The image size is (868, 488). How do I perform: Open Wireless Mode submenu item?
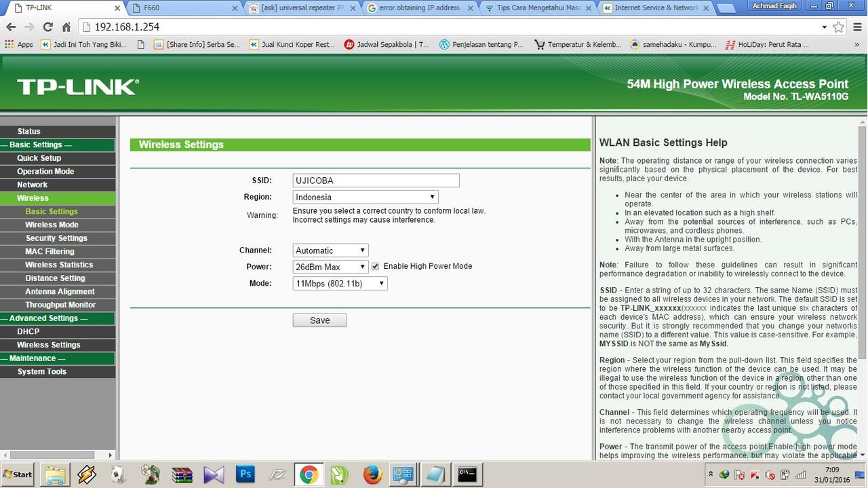(x=58, y=225)
